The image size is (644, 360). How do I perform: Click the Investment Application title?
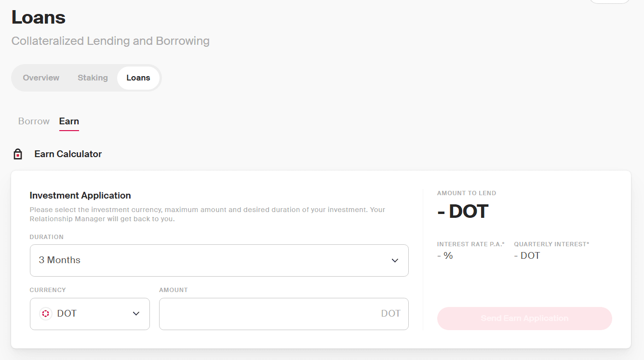tap(80, 196)
